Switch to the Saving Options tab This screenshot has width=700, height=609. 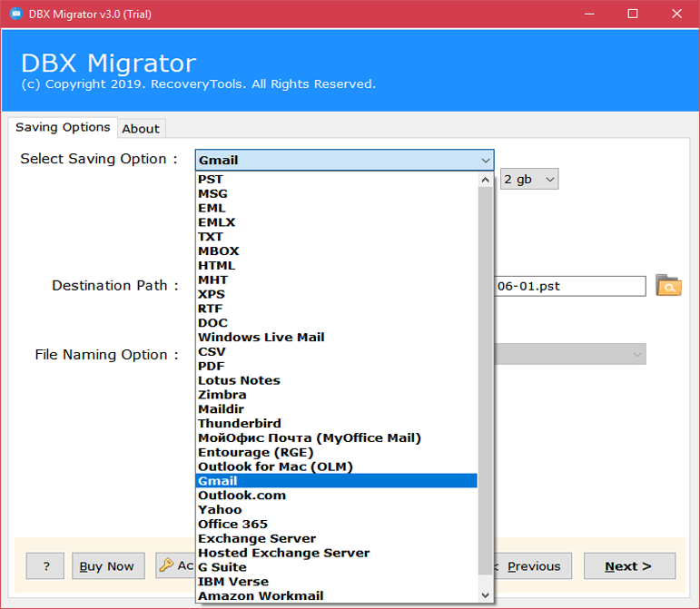coord(63,128)
